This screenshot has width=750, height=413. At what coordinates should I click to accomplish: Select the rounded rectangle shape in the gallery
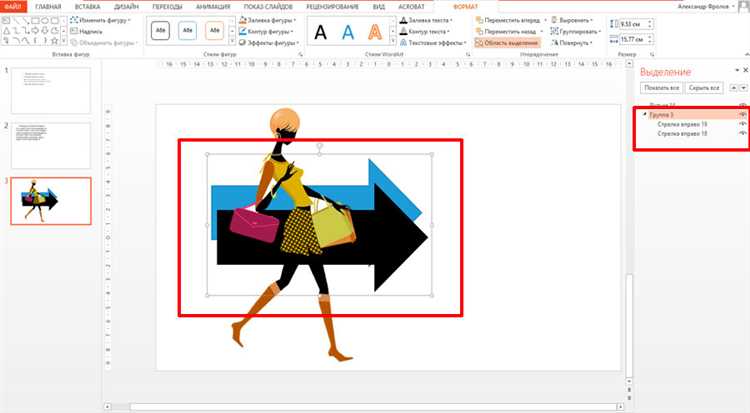[55, 21]
